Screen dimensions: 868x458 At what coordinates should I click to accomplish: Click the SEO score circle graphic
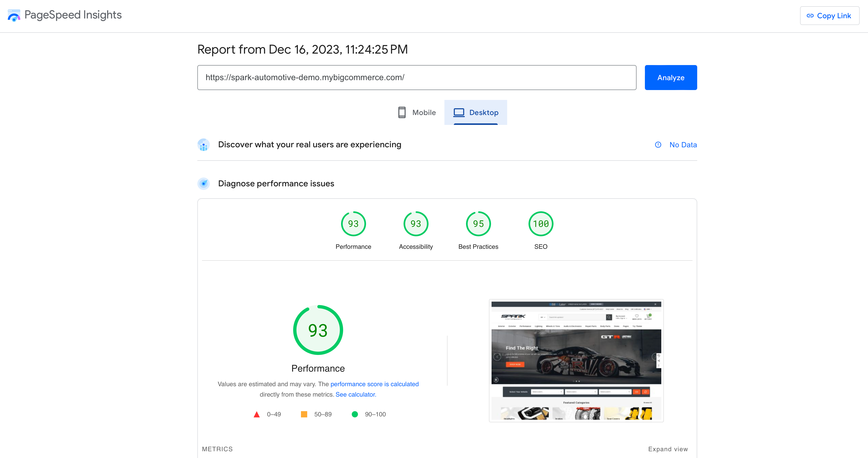pos(540,223)
